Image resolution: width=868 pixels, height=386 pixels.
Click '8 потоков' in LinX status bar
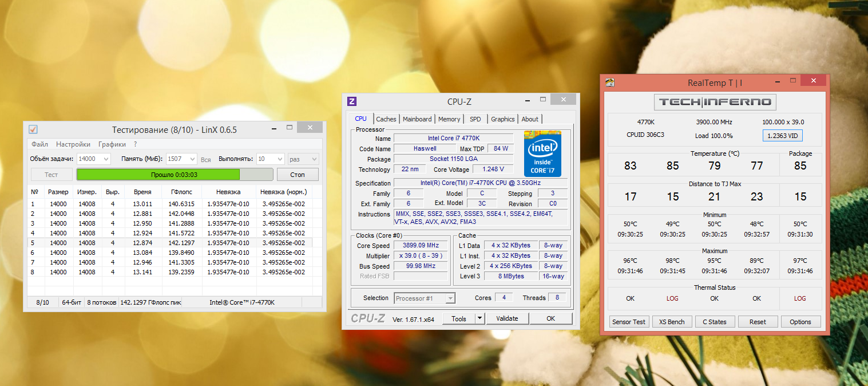tap(101, 302)
